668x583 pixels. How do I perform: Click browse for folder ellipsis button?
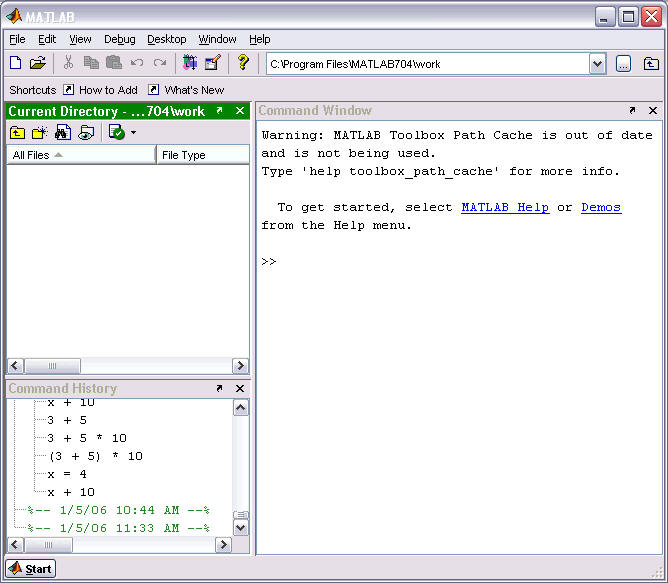623,64
